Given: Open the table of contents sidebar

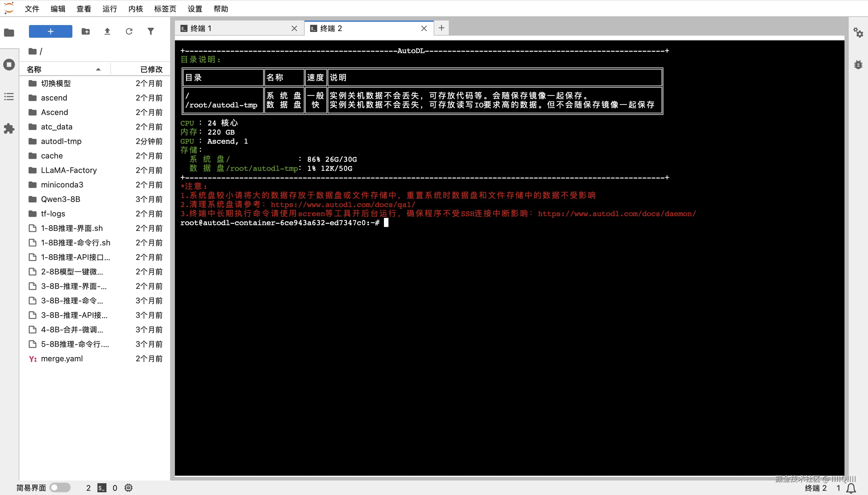Looking at the screenshot, I should pyautogui.click(x=9, y=97).
